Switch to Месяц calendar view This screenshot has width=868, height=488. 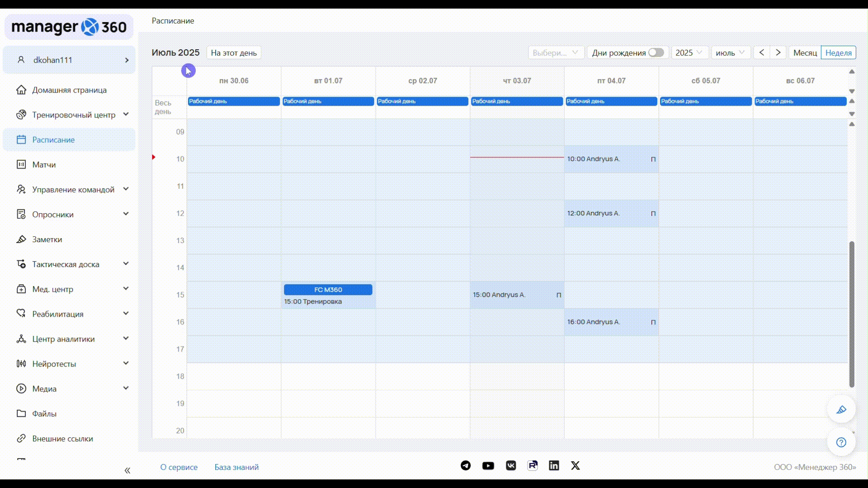click(805, 52)
